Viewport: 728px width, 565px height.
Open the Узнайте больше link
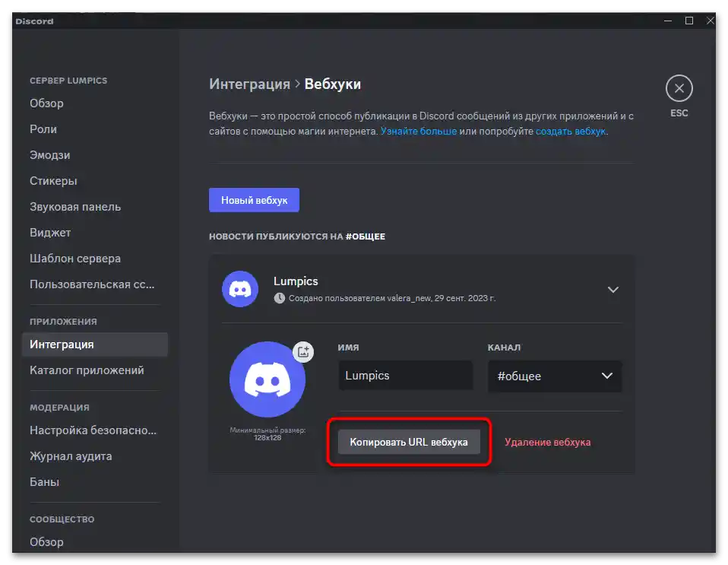418,132
